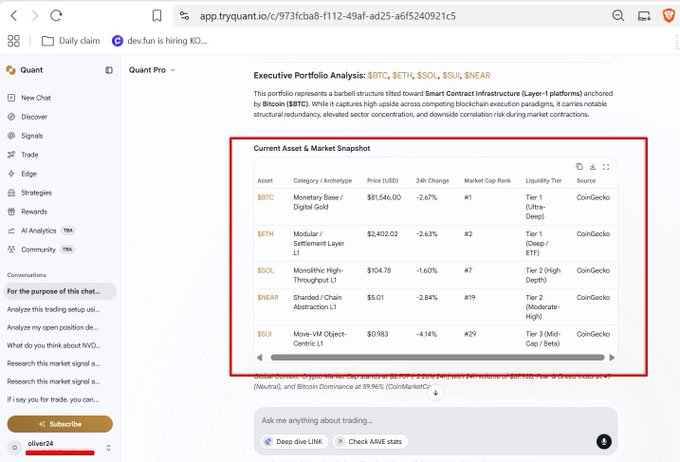Click $SUI in portfolio analysis heading
The height and width of the screenshot is (462, 680).
[x=451, y=75]
